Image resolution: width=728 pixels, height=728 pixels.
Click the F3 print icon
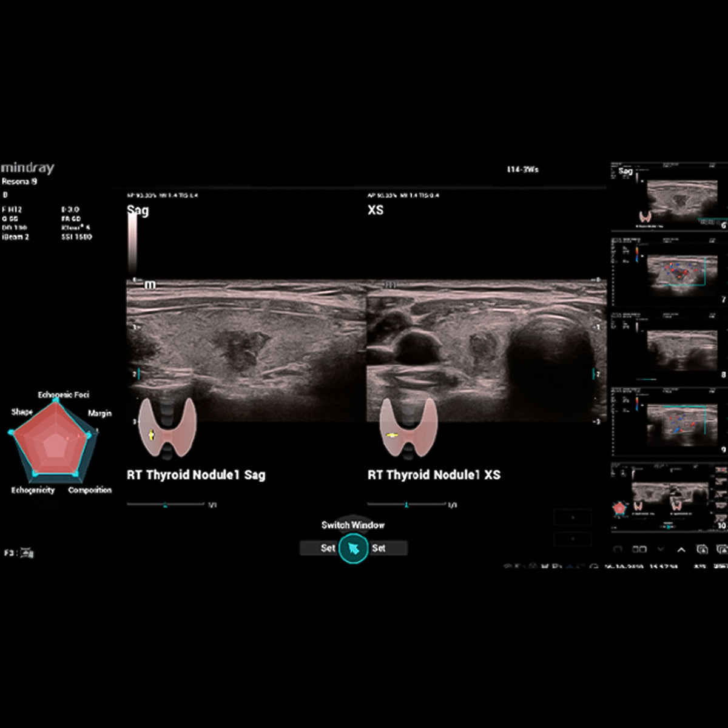[27, 553]
